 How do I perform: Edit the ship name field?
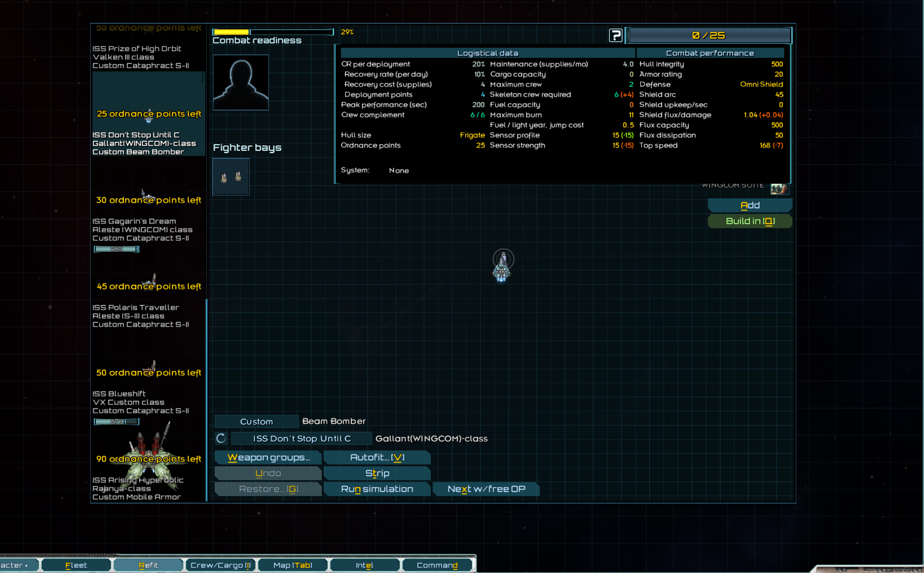[x=301, y=438]
